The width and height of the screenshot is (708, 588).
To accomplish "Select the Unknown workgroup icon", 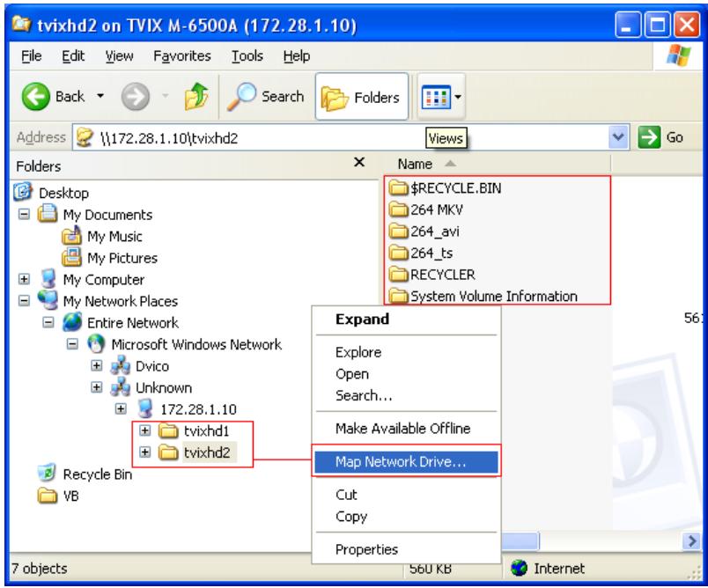I will tap(121, 386).
